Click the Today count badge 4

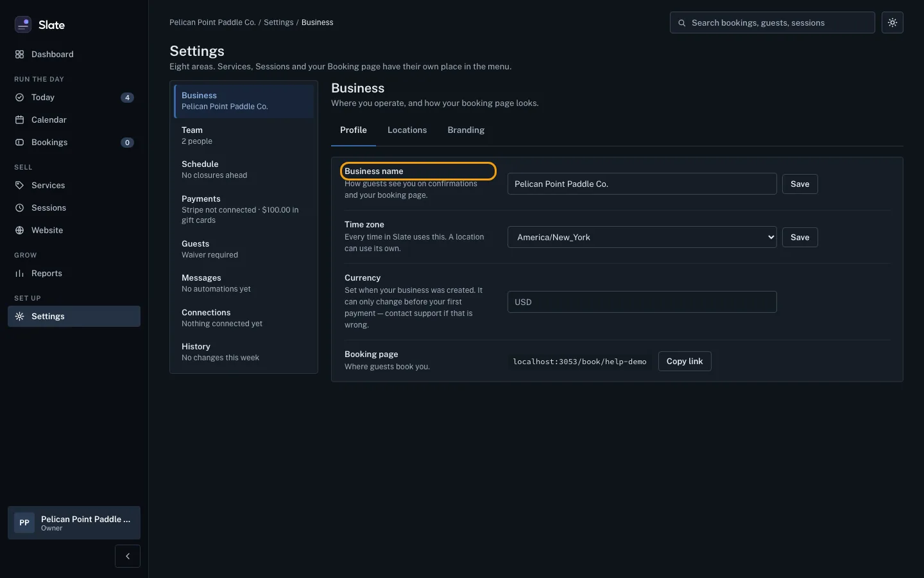point(127,98)
